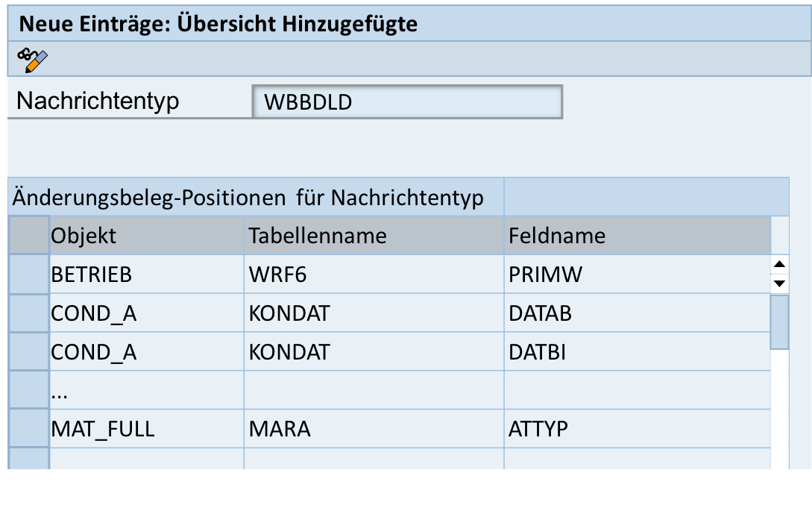Select the MAT_FULL row selector box
The height and width of the screenshot is (511, 812).
click(29, 429)
